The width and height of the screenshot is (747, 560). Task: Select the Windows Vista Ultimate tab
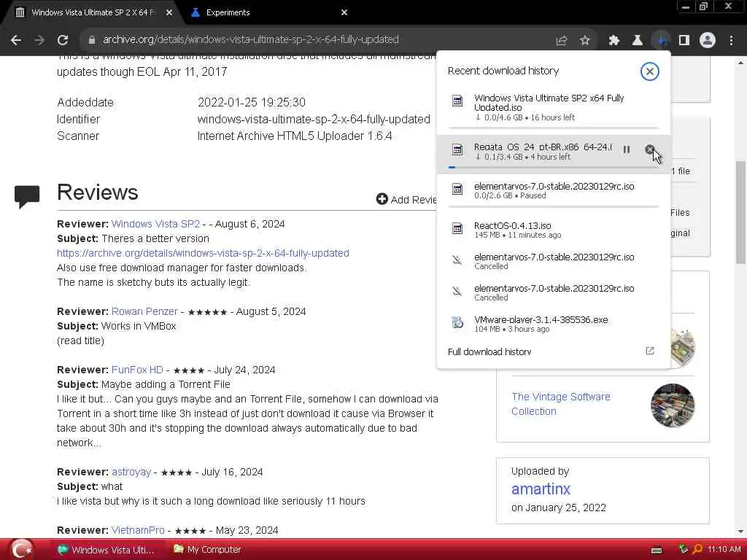pos(93,12)
